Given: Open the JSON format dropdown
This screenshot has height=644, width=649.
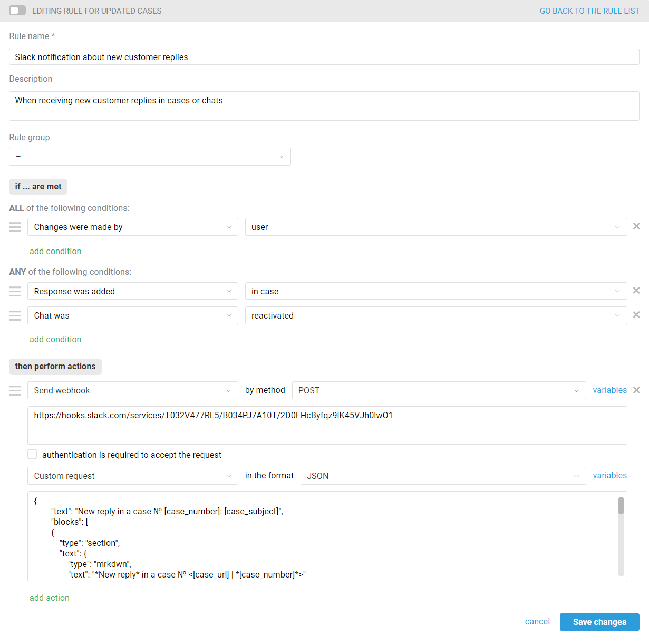Looking at the screenshot, I should pyautogui.click(x=443, y=476).
